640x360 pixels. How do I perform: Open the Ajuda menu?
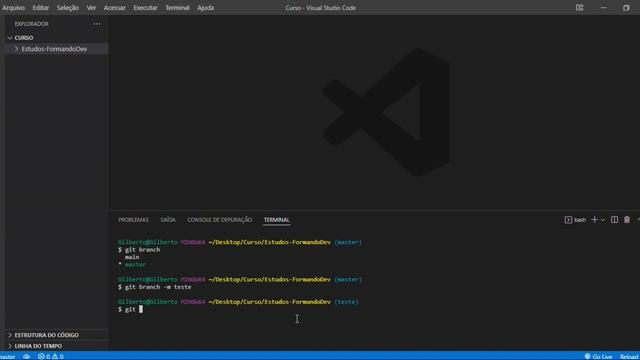tap(205, 8)
